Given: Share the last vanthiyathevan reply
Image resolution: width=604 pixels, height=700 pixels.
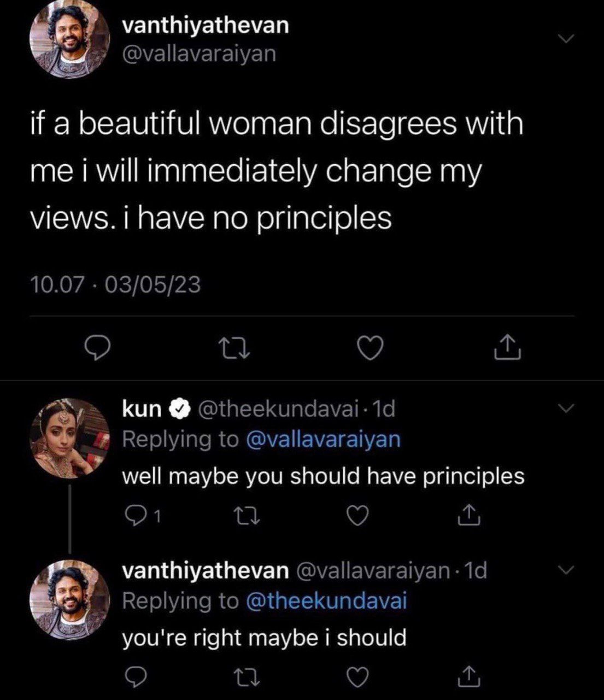Looking at the screenshot, I should [x=468, y=677].
